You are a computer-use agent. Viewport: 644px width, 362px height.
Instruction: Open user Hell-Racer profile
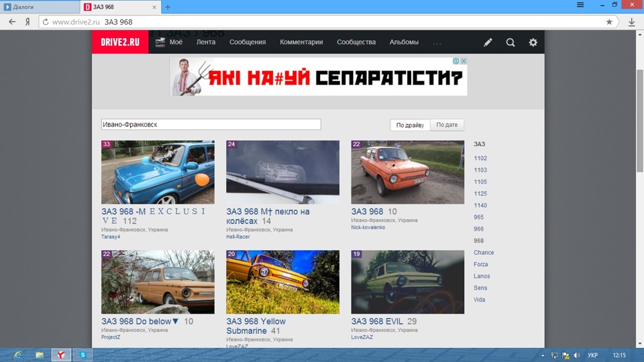237,237
